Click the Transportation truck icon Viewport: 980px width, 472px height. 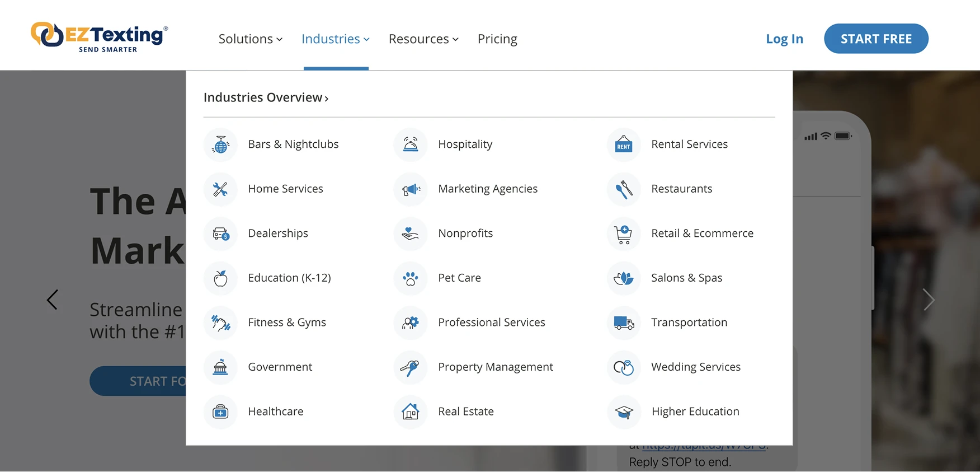624,323
